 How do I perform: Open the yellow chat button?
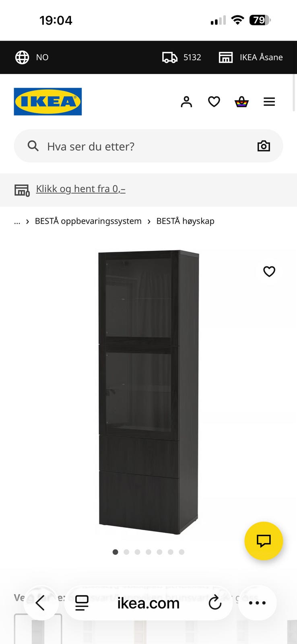pos(264,541)
